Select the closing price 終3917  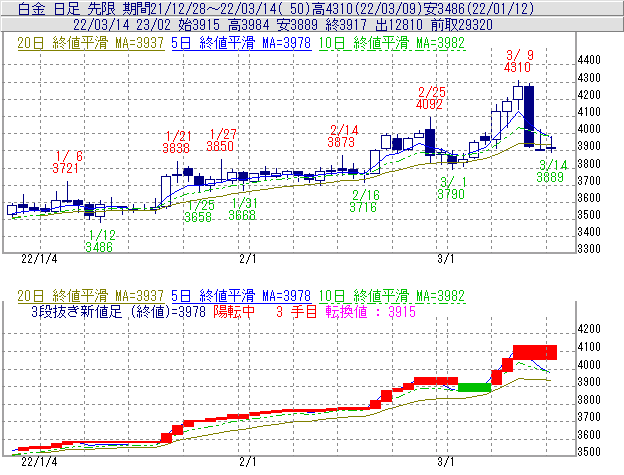pyautogui.click(x=346, y=25)
